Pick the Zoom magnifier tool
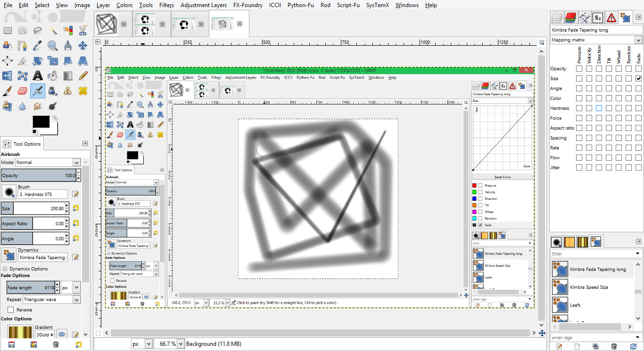Screen dimensions: 644x351 coord(53,46)
